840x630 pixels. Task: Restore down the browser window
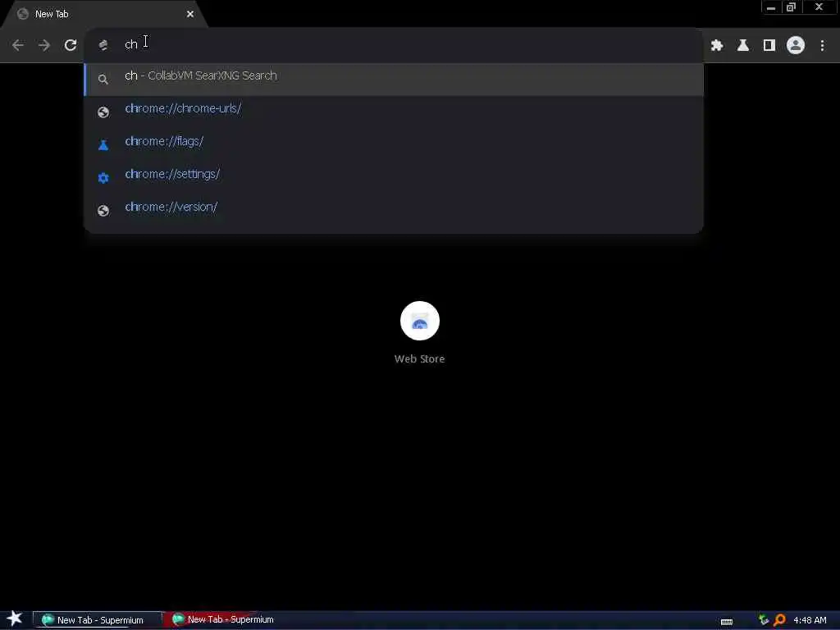tap(792, 7)
